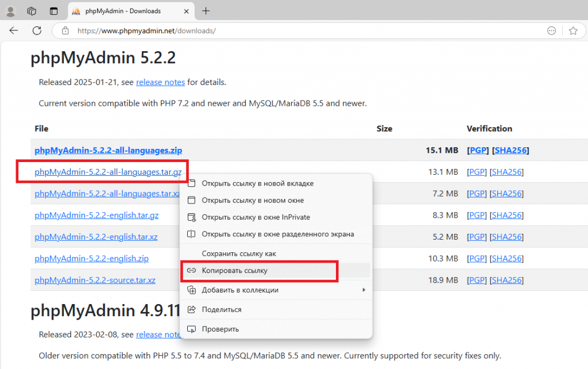Choose 'Добавить в коллекции' menu item

coord(276,290)
